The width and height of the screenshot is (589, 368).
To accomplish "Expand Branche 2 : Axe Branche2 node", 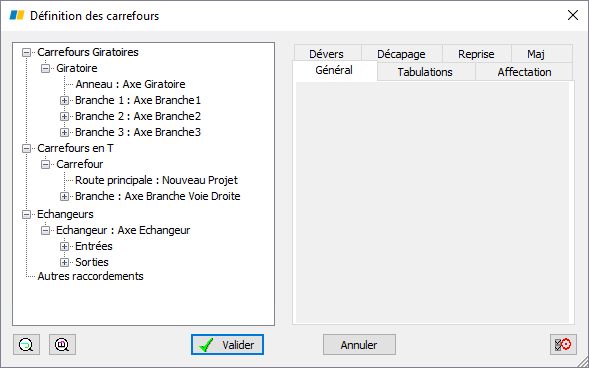I will pos(64,116).
